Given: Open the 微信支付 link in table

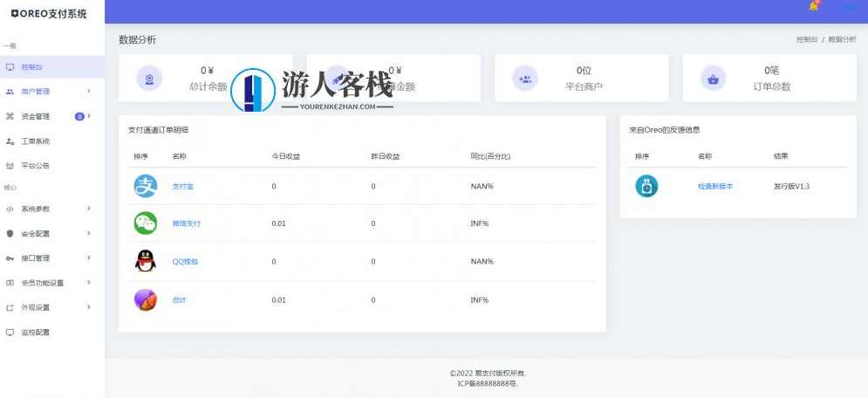Looking at the screenshot, I should pyautogui.click(x=187, y=223).
